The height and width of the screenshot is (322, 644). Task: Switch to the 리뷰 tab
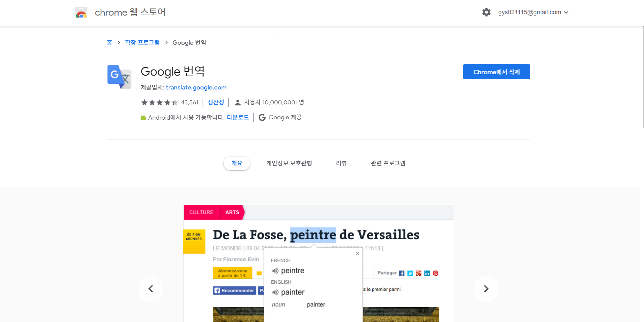(341, 163)
